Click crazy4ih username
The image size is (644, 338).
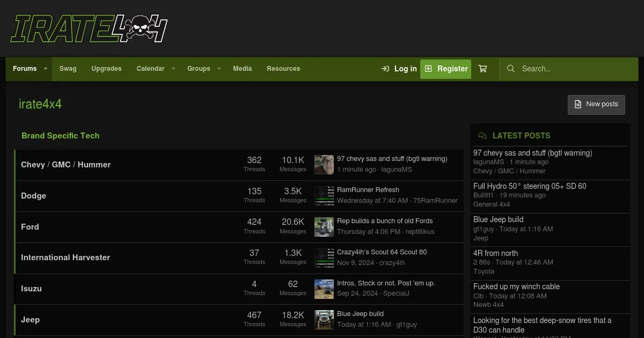392,263
